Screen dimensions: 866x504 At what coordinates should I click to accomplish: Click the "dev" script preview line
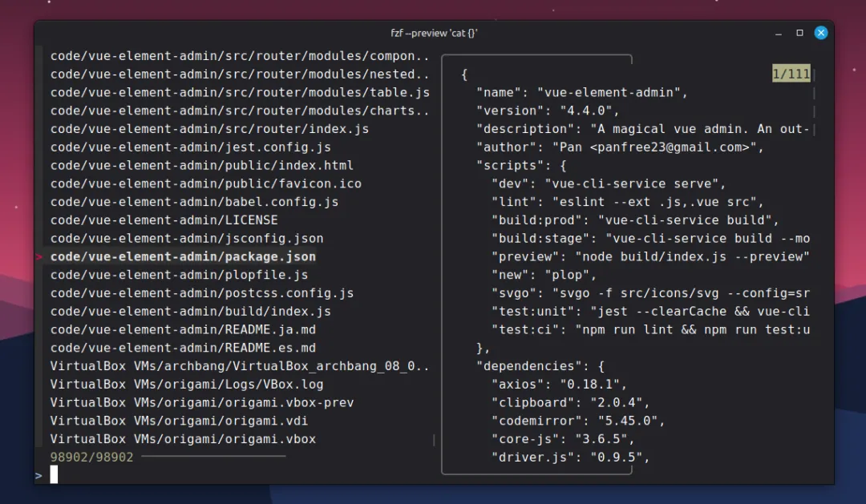pos(609,183)
